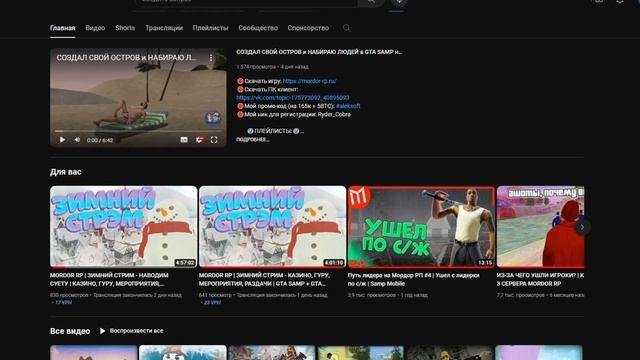Viewport: 640px width, 360px height.
Task: Click '3,9 тыс. просмотров · 1 год назад'
Action: pos(388,295)
